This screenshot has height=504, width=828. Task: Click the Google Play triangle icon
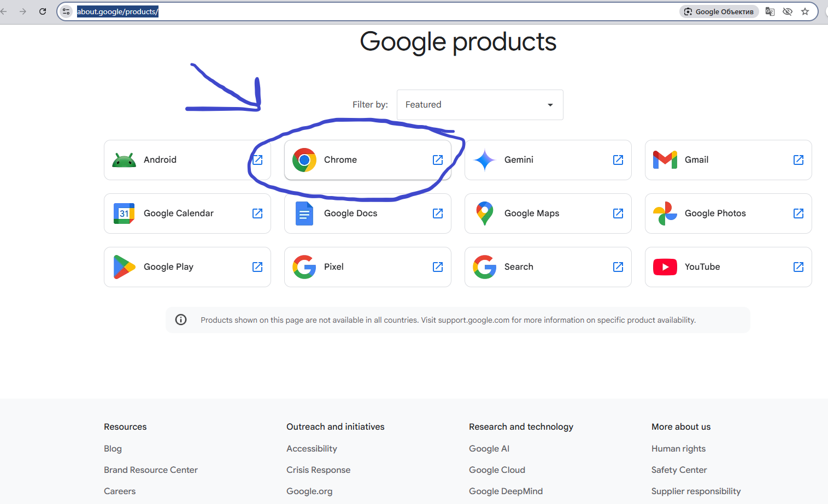pos(124,267)
